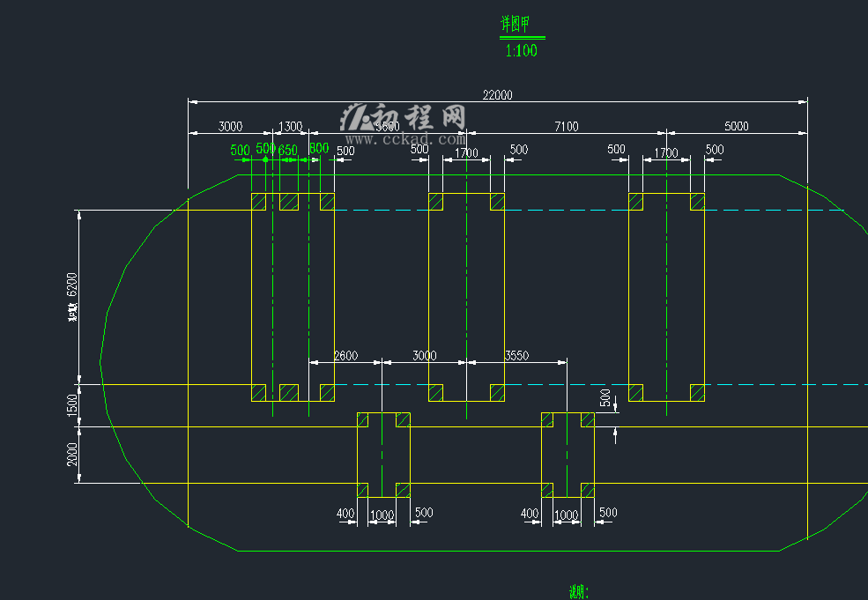Select the 7100 dimension value
The image size is (868, 600).
point(567,126)
